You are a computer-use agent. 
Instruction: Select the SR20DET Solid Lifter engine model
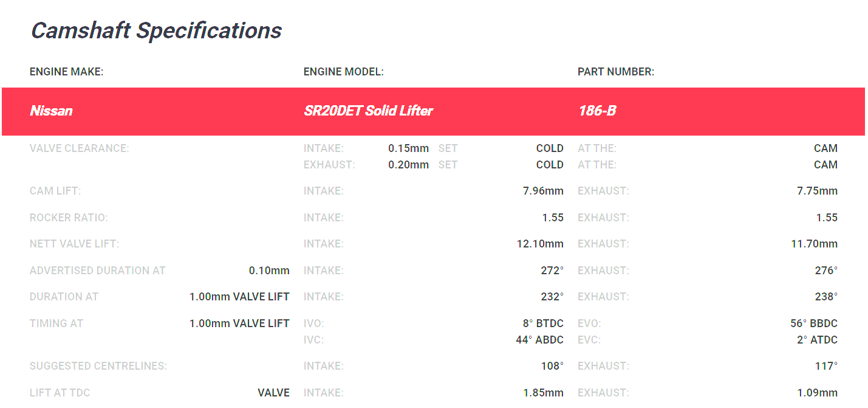(x=368, y=111)
